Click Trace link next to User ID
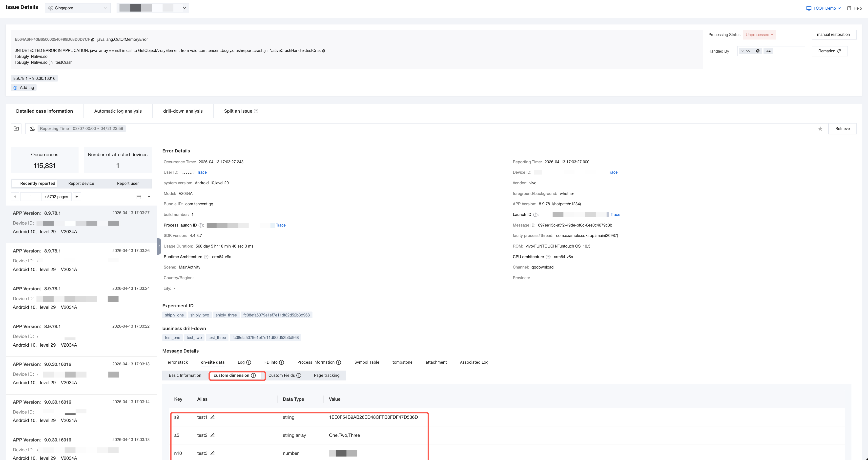Viewport: 868px width, 460px height. pos(202,172)
